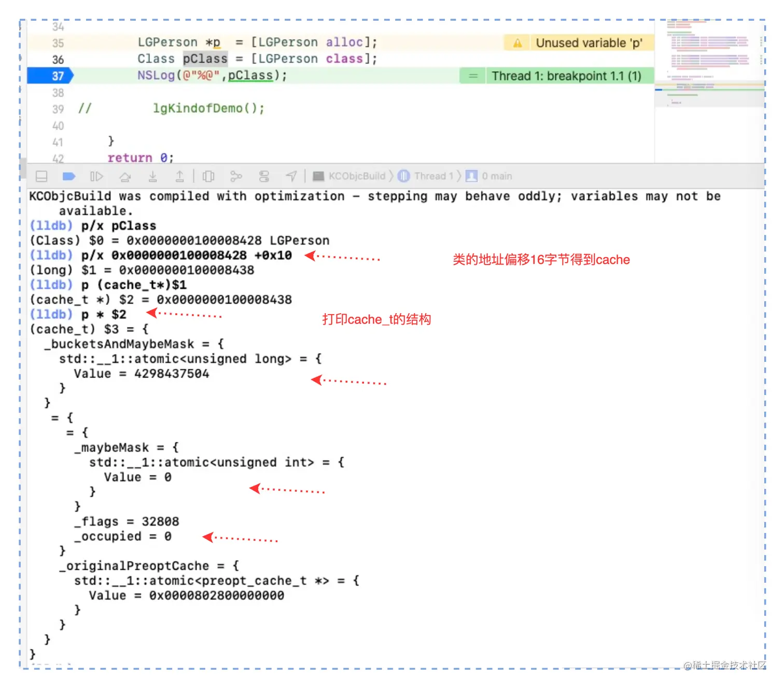
Task: Click line number 39 in the gutter
Action: tap(58, 109)
